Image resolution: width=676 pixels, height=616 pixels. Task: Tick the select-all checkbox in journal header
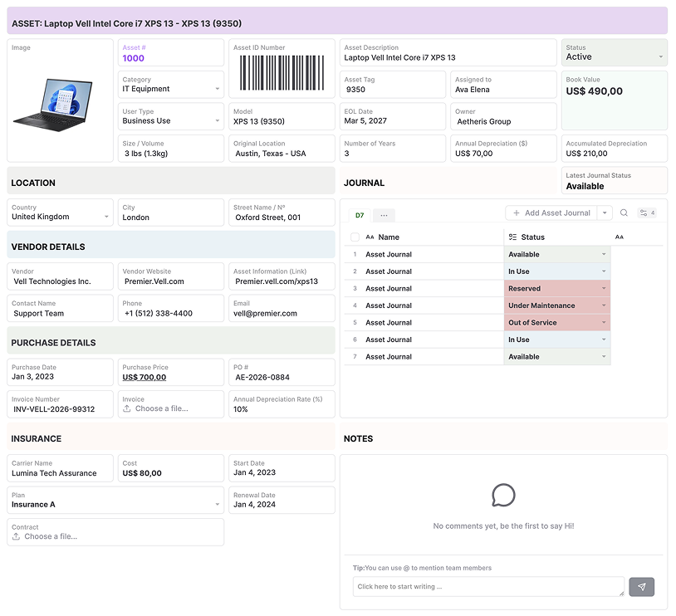pos(355,237)
